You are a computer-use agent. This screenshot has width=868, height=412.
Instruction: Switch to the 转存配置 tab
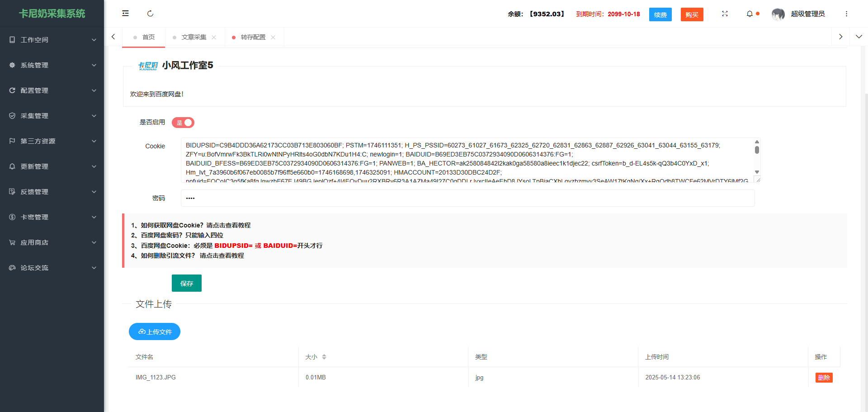[x=253, y=37]
